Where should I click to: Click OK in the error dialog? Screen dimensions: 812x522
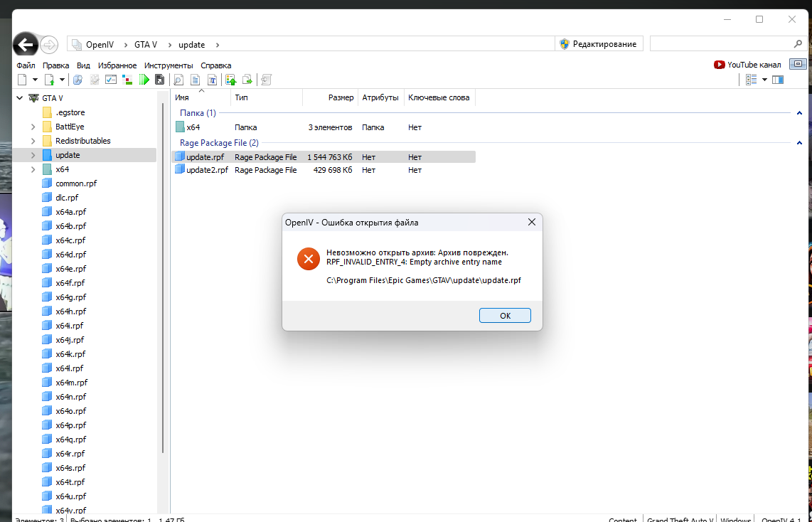click(x=505, y=315)
